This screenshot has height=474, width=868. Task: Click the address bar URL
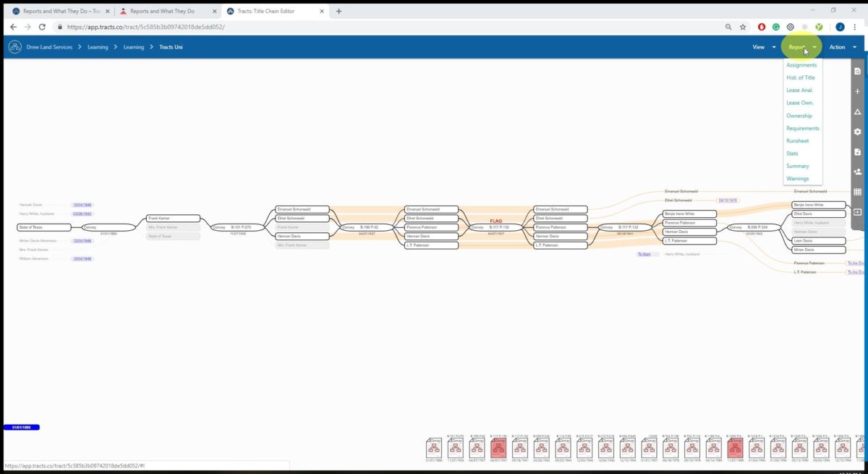[146, 27]
